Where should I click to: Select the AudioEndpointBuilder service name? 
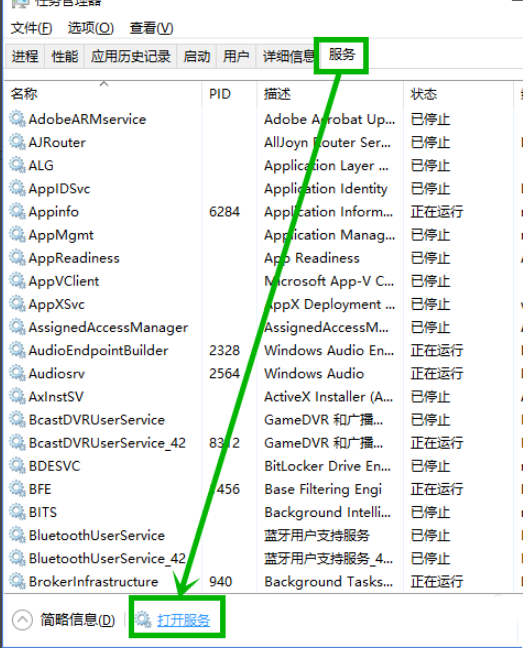coord(98,350)
